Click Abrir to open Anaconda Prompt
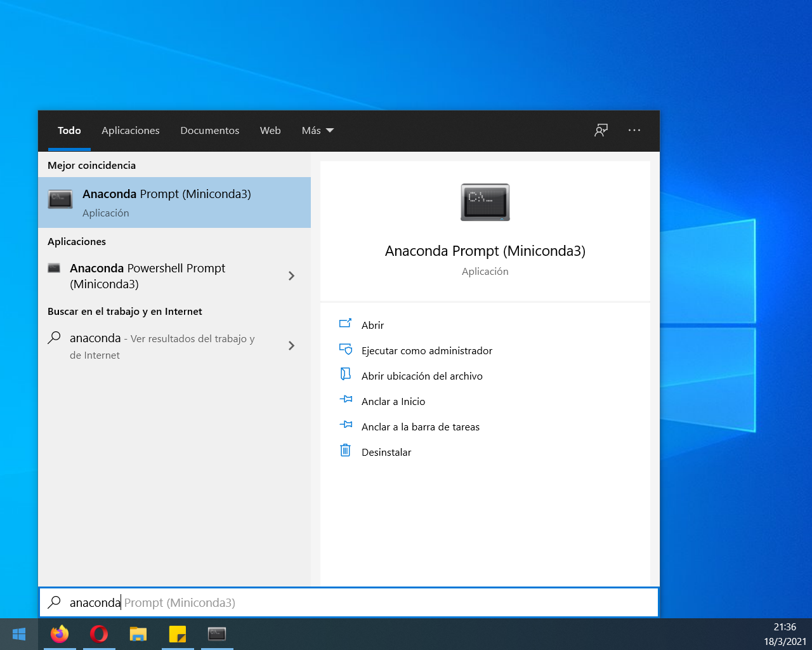812x650 pixels. click(372, 325)
